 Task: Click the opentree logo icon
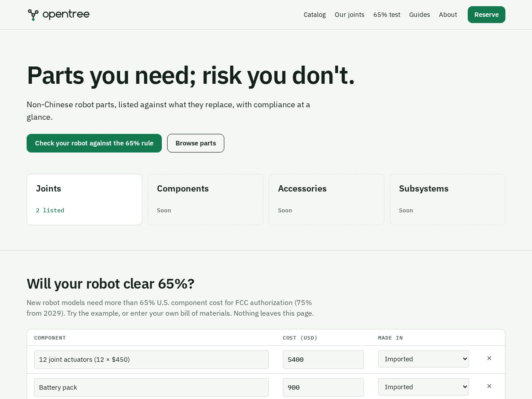click(x=33, y=15)
